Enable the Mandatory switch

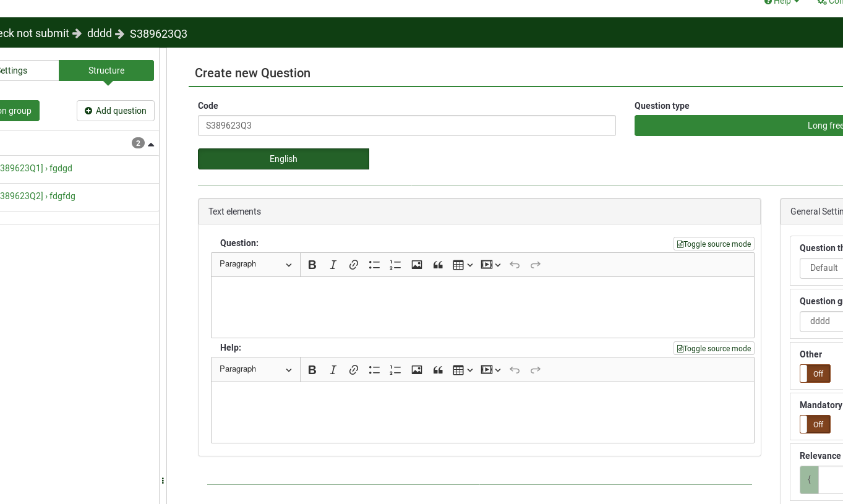(815, 424)
